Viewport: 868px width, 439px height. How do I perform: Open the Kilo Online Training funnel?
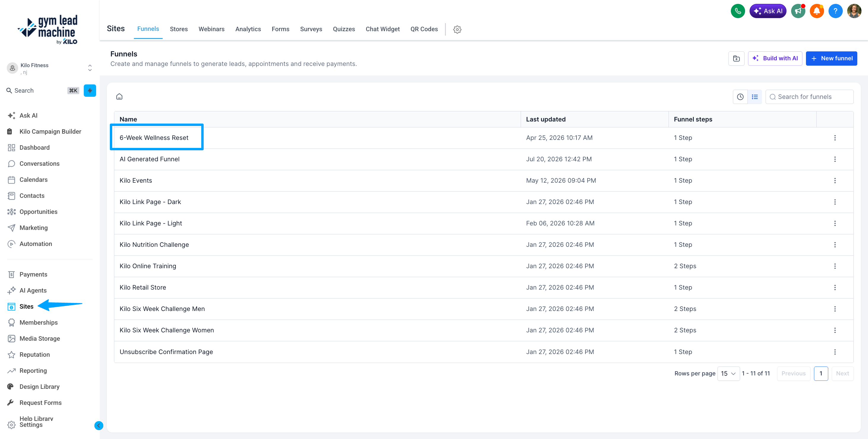(148, 266)
